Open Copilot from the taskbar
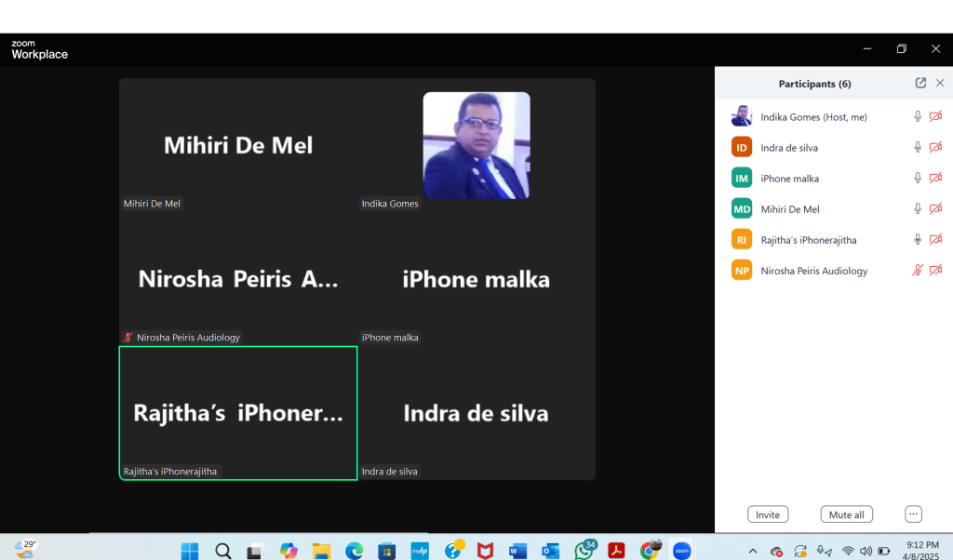953x560 pixels. tap(289, 551)
